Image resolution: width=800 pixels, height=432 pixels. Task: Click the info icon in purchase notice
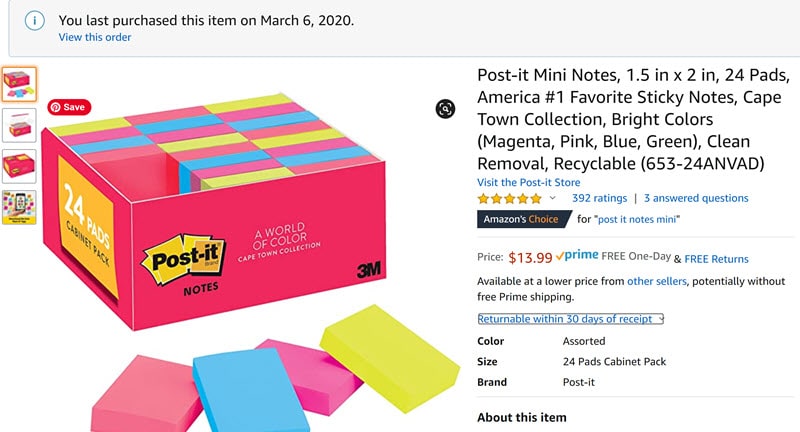[35, 21]
